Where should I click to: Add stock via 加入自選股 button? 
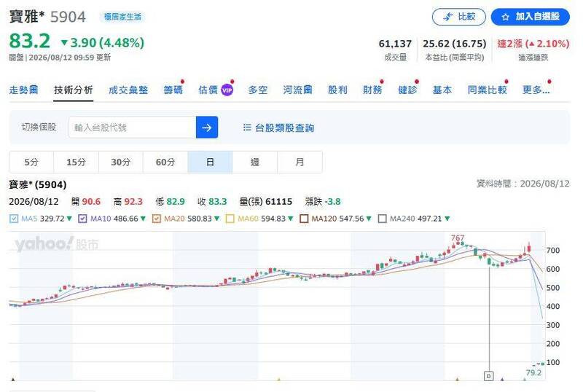click(531, 17)
